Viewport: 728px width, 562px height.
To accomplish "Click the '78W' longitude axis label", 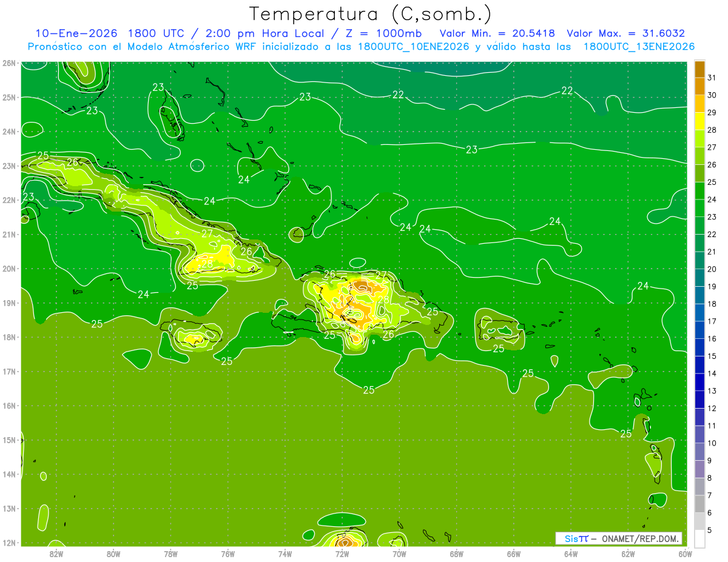I will [x=170, y=554].
